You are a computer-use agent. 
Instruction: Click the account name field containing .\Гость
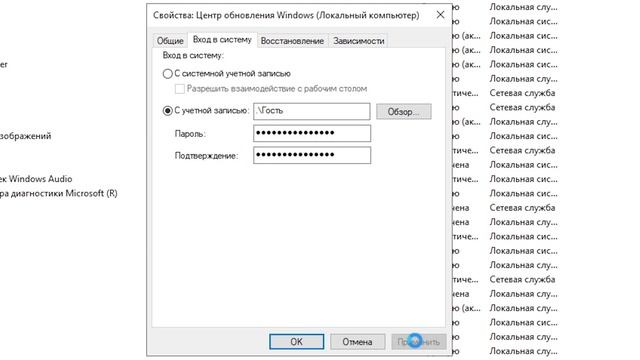[x=312, y=111]
